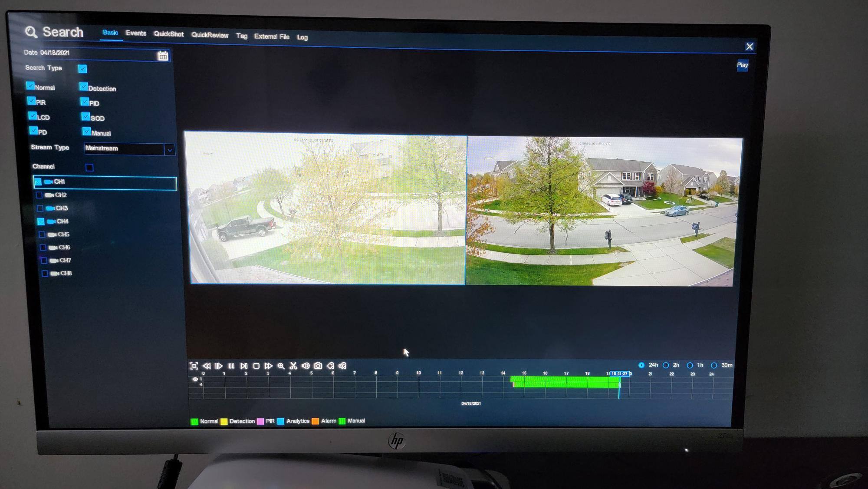Image resolution: width=868 pixels, height=489 pixels.
Task: Uncheck the Detection search type
Action: tap(83, 87)
